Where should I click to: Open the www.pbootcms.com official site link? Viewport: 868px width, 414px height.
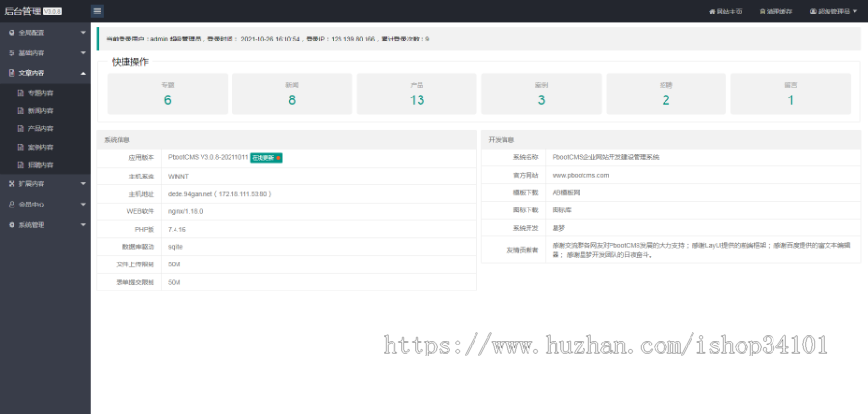click(581, 175)
